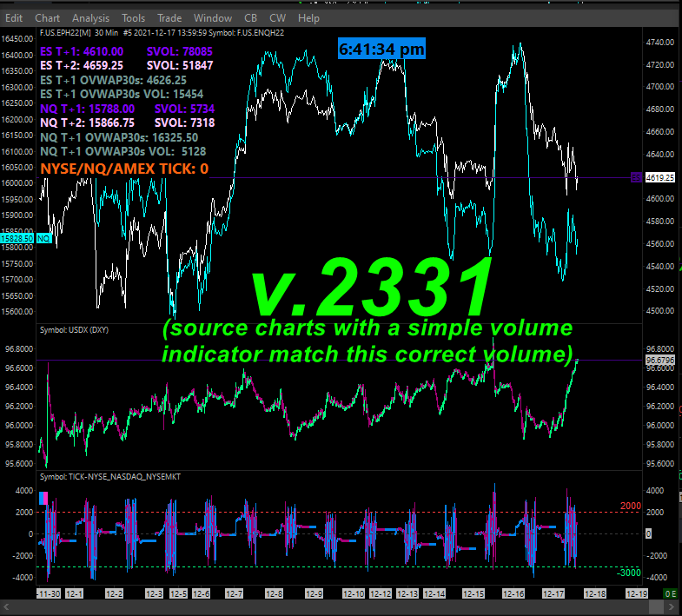The image size is (682, 616).
Task: Click NQ T+1 OVWAP30s: 16325.50 text
Action: point(119,138)
